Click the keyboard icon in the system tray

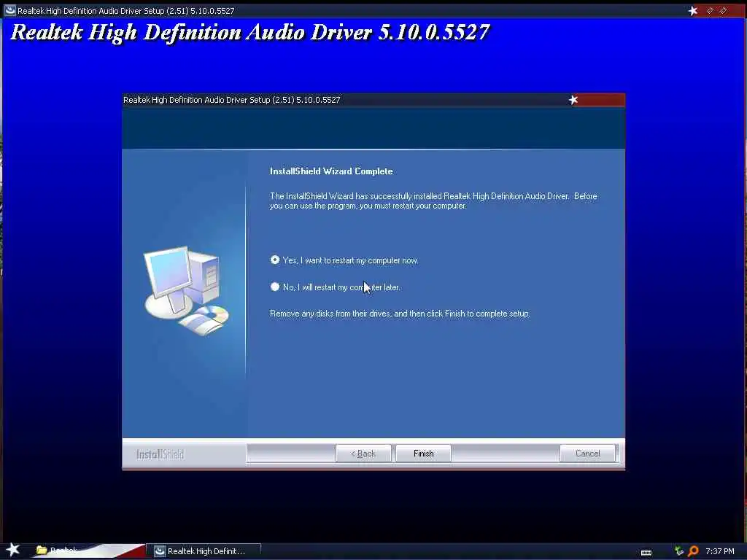tap(646, 553)
